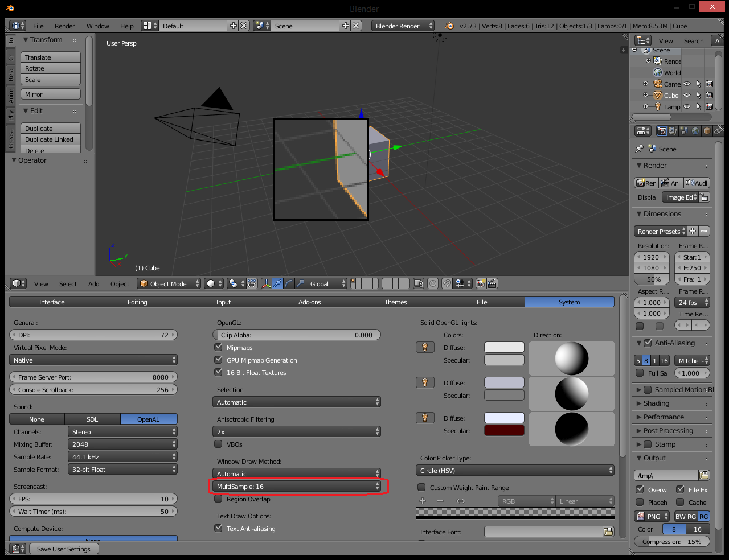The image size is (729, 560).
Task: Click the Duplicate Linked button
Action: coord(50,139)
